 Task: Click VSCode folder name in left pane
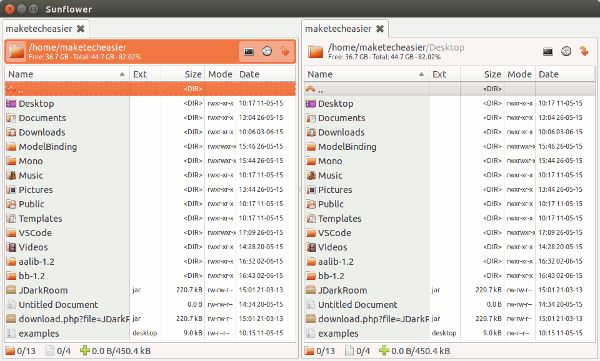coord(35,233)
